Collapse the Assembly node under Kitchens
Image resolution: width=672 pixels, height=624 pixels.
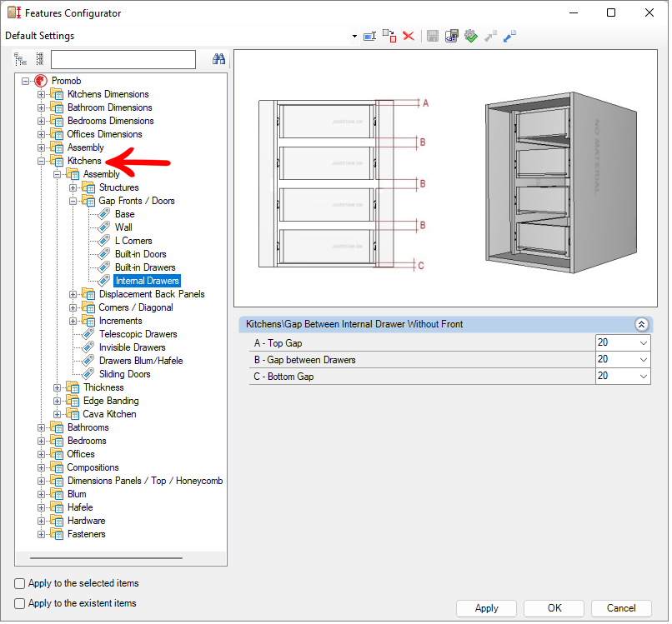[x=57, y=175]
